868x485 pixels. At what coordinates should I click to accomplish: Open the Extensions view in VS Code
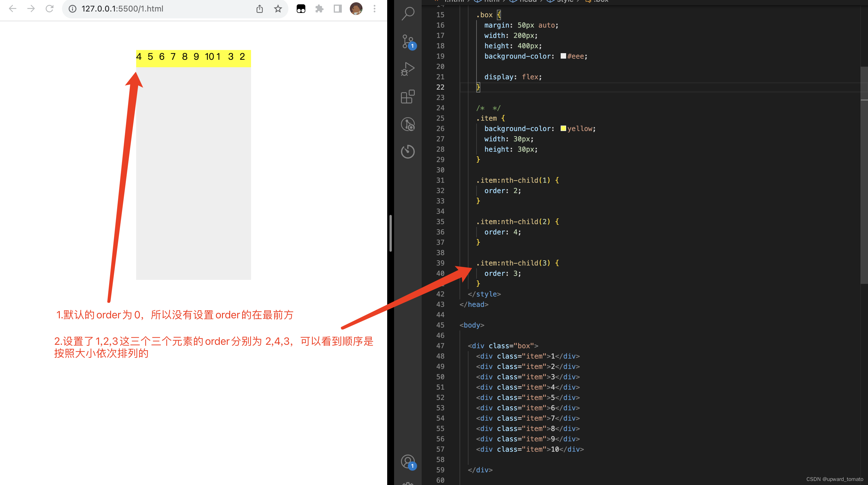pyautogui.click(x=408, y=97)
